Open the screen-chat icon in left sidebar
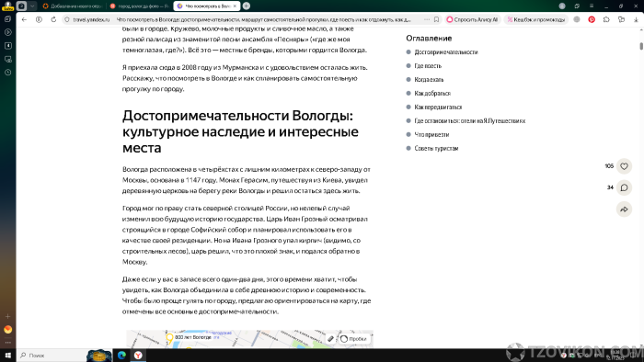 7,59
